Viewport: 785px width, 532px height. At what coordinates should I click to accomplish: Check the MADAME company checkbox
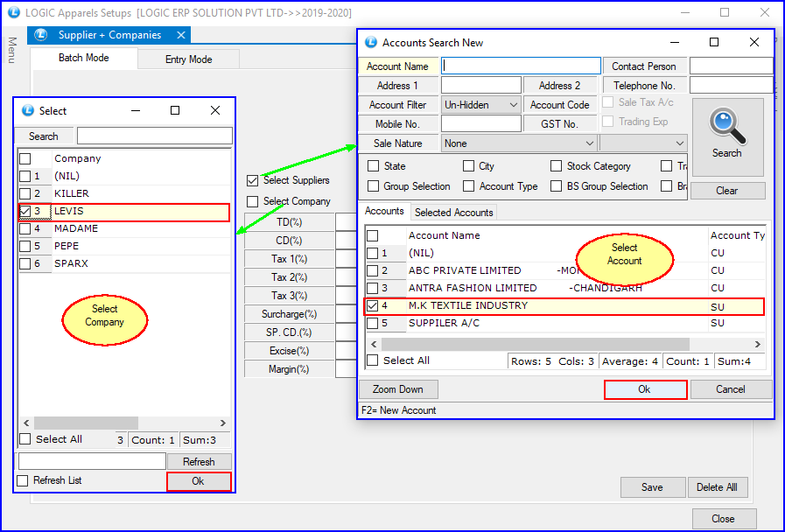[25, 228]
